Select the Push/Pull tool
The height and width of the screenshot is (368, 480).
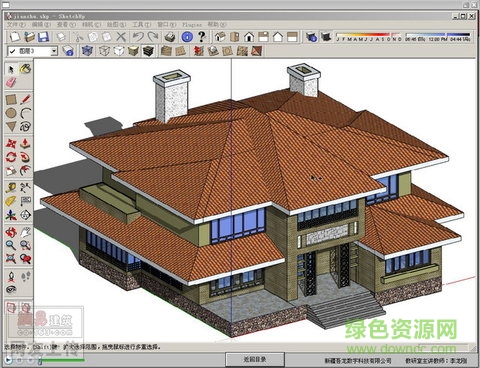[25, 144]
